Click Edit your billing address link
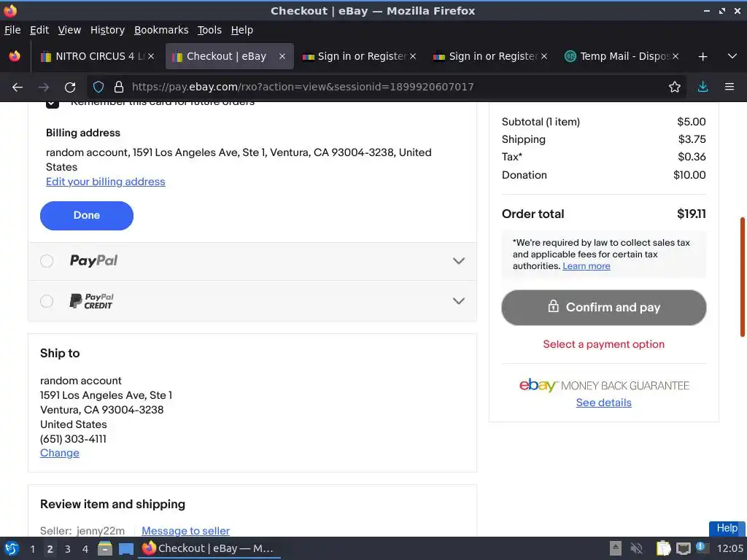Screen dimensions: 747x560 106,182
